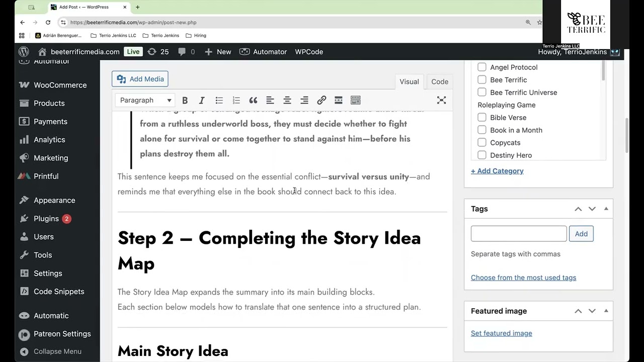
Task: Apply blockquote formatting
Action: [x=253, y=101]
